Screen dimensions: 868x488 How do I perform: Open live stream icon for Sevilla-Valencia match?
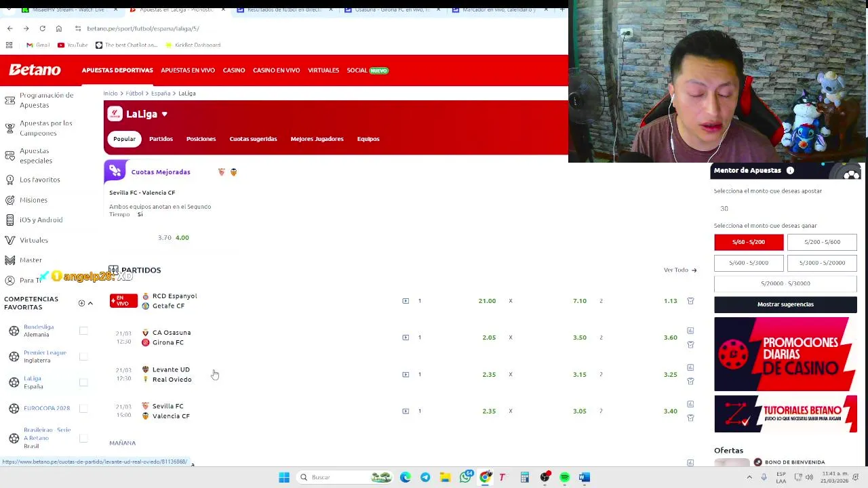click(x=406, y=411)
